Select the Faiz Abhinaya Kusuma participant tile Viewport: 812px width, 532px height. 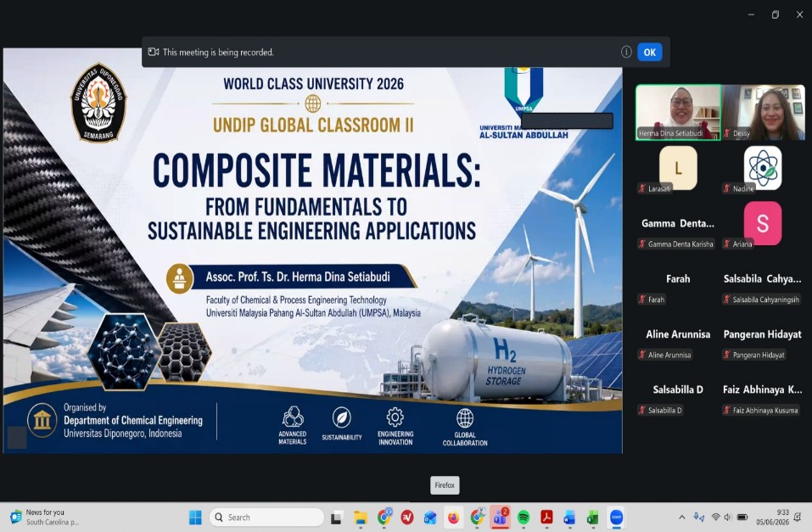pyautogui.click(x=763, y=389)
